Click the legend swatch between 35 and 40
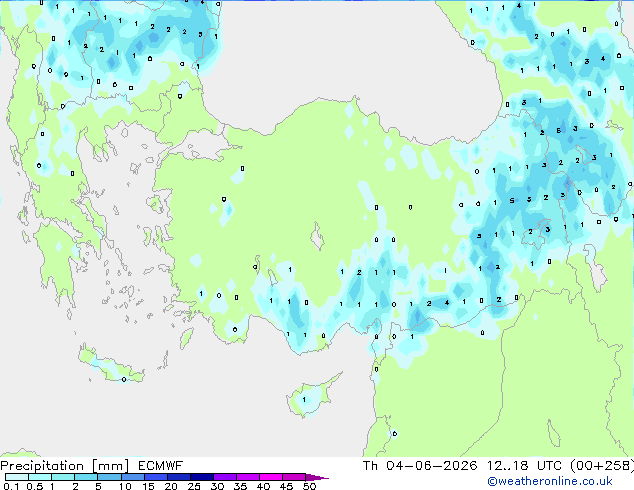This screenshot has width=634, height=490. click(x=247, y=477)
